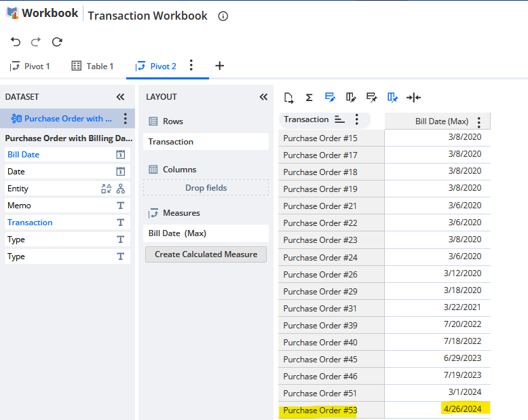528x420 pixels.
Task: Select Purchase Order #17 row
Action: click(x=331, y=155)
